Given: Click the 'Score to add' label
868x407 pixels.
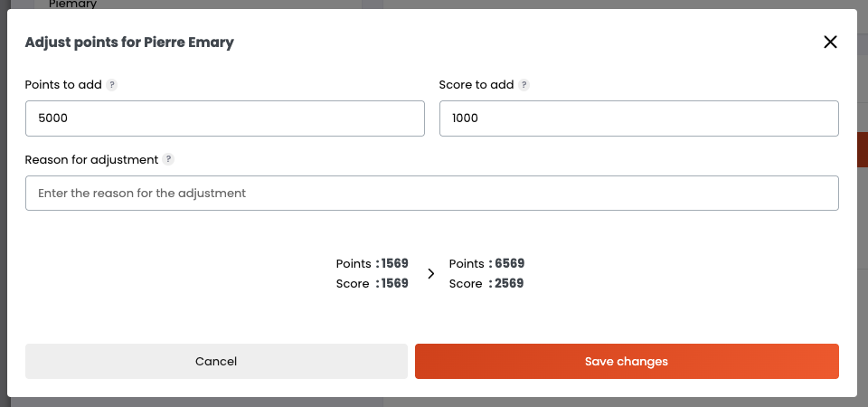Looking at the screenshot, I should [x=476, y=85].
